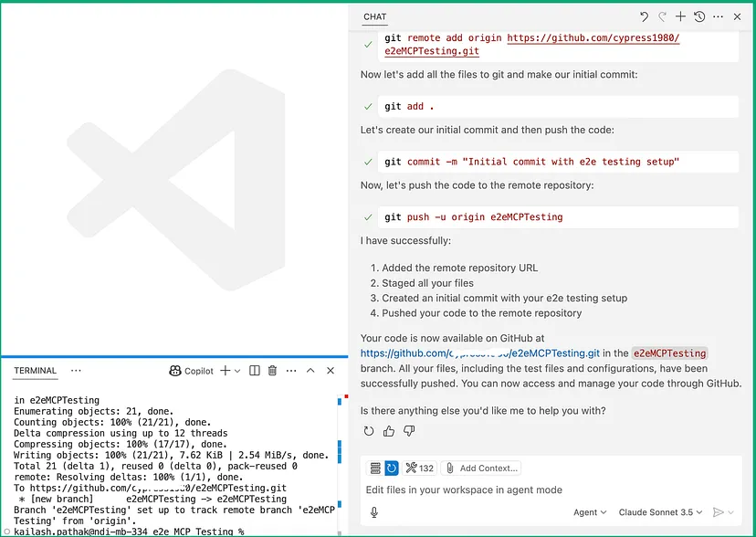The height and width of the screenshot is (537, 756).
Task: Kill the terminal with trash icon
Action: (x=272, y=371)
